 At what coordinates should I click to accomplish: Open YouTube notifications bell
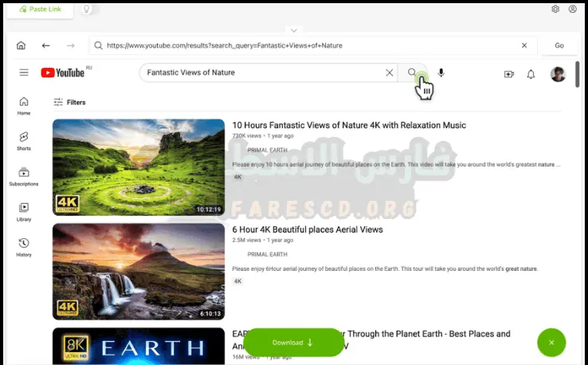(531, 74)
